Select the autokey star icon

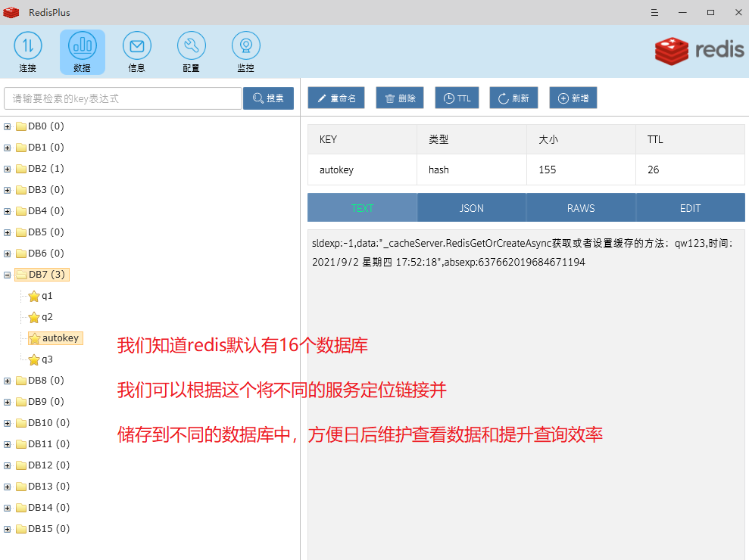click(35, 338)
